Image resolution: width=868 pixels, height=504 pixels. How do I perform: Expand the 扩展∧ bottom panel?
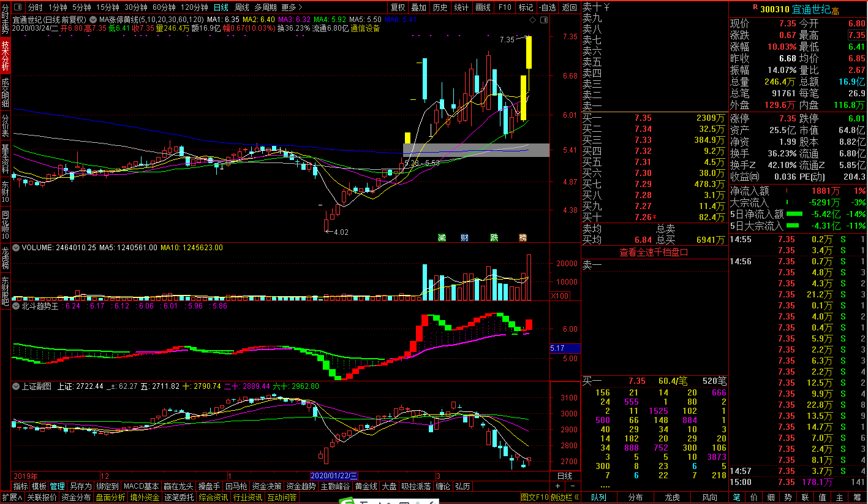(12, 497)
